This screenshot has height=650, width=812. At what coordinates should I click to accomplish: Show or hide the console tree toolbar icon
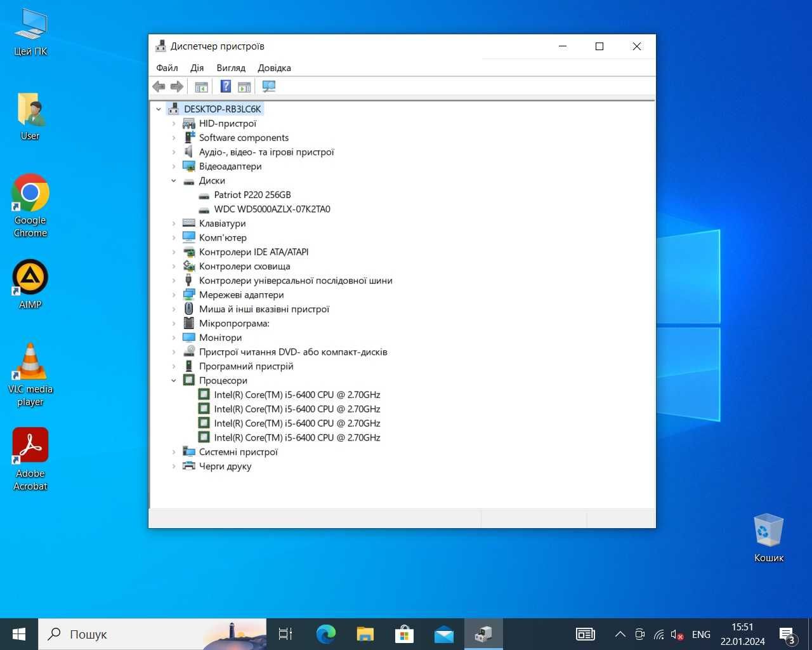(201, 86)
